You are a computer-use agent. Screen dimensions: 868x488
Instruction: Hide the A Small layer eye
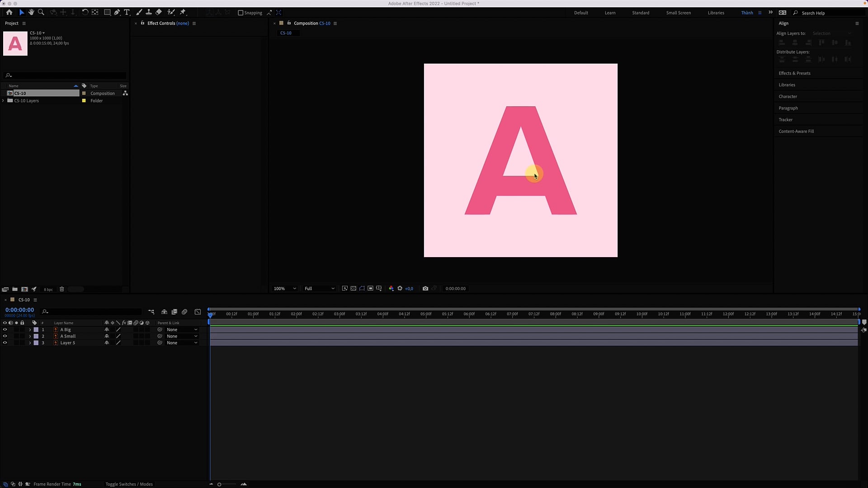point(5,336)
